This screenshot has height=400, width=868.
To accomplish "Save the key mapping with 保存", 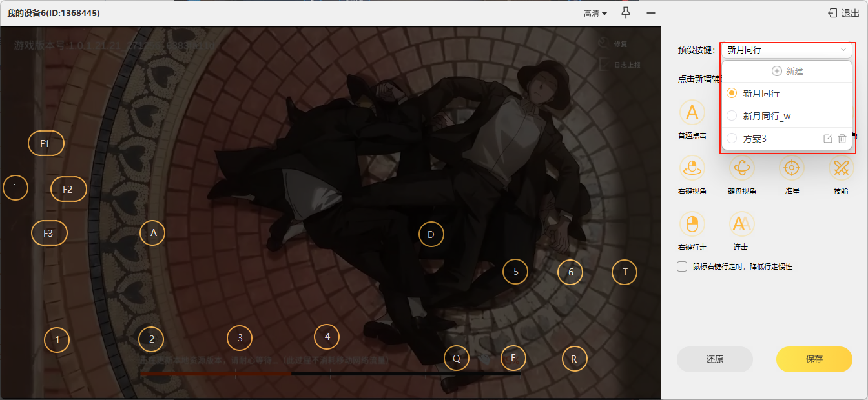I will tap(814, 359).
